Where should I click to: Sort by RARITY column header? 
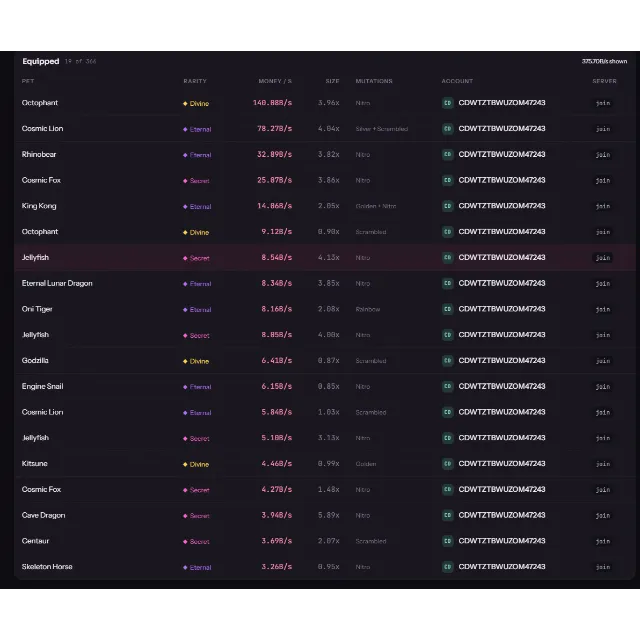tap(195, 81)
